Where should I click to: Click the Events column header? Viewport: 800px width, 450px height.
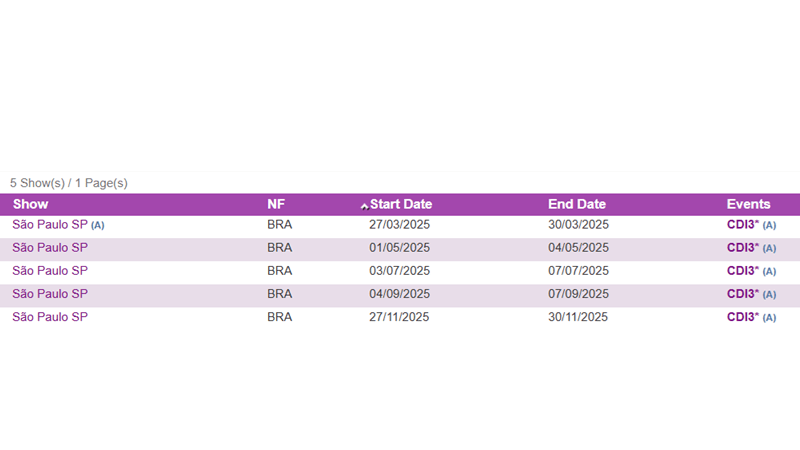748,204
